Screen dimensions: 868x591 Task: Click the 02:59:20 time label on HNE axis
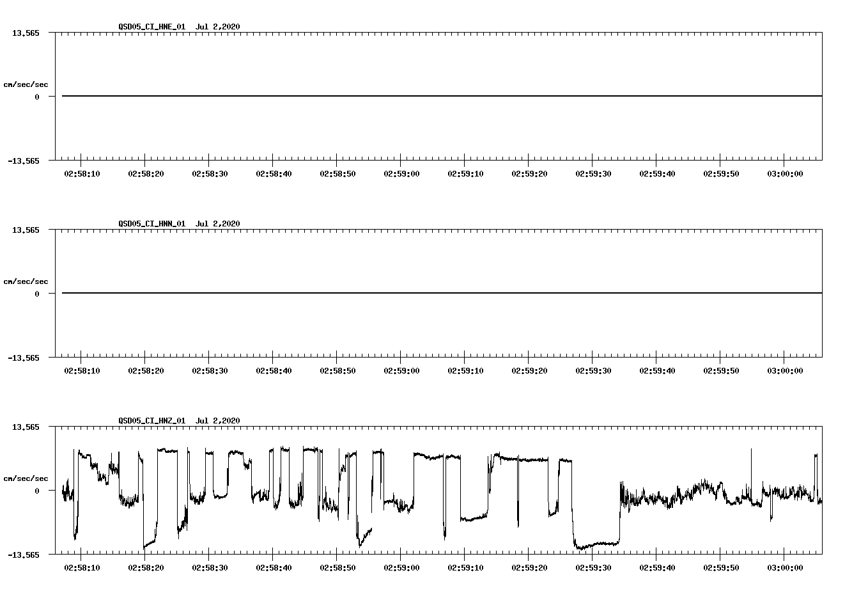tap(529, 174)
